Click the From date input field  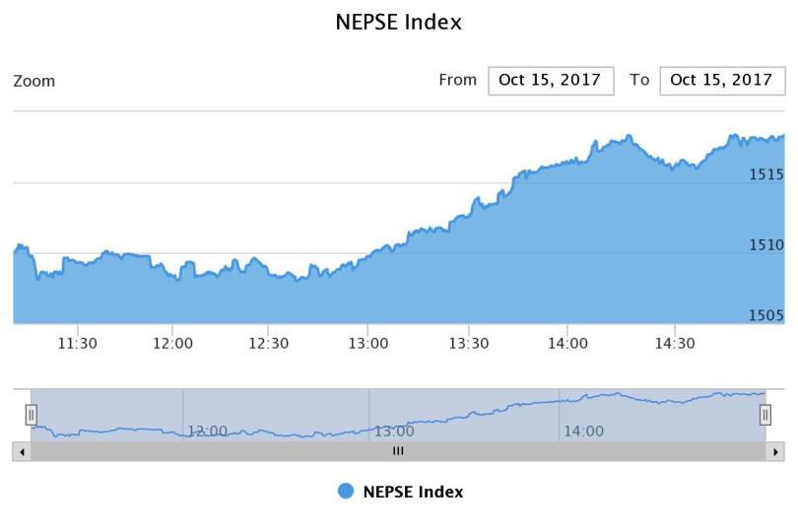click(x=551, y=81)
